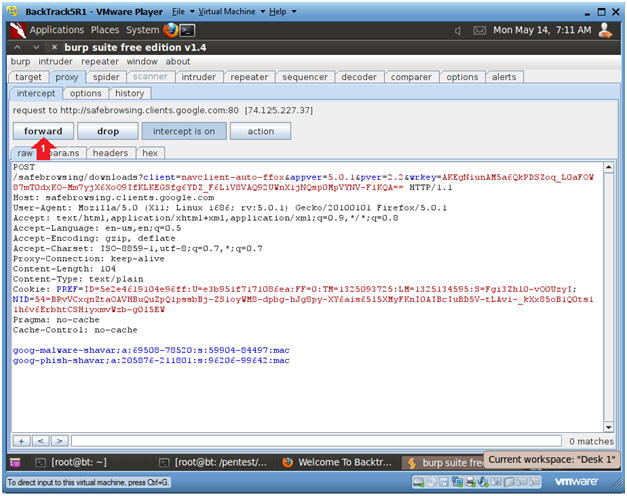The height and width of the screenshot is (496, 627).
Task: Open the intruder tool tab
Action: (198, 77)
